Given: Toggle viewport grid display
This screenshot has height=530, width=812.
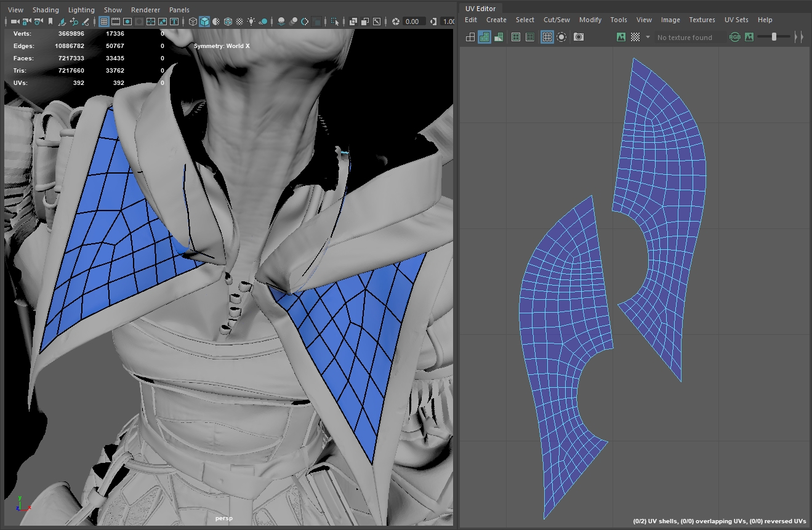Looking at the screenshot, I should coord(103,22).
